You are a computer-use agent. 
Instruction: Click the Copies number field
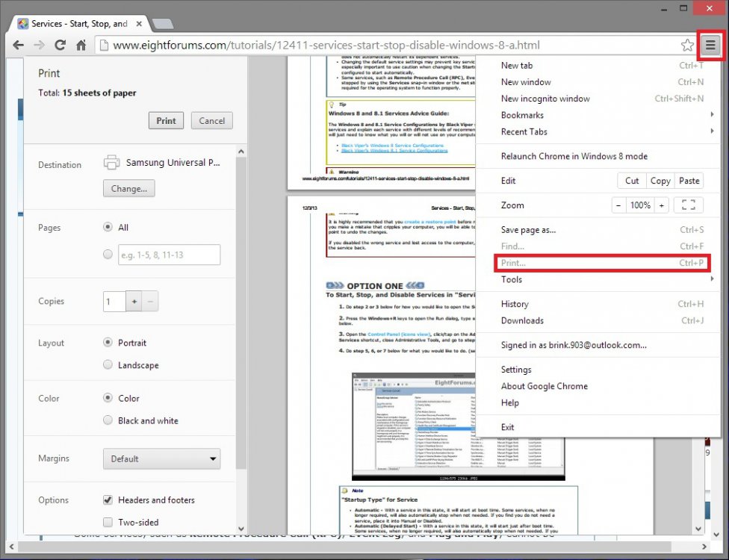(x=114, y=301)
